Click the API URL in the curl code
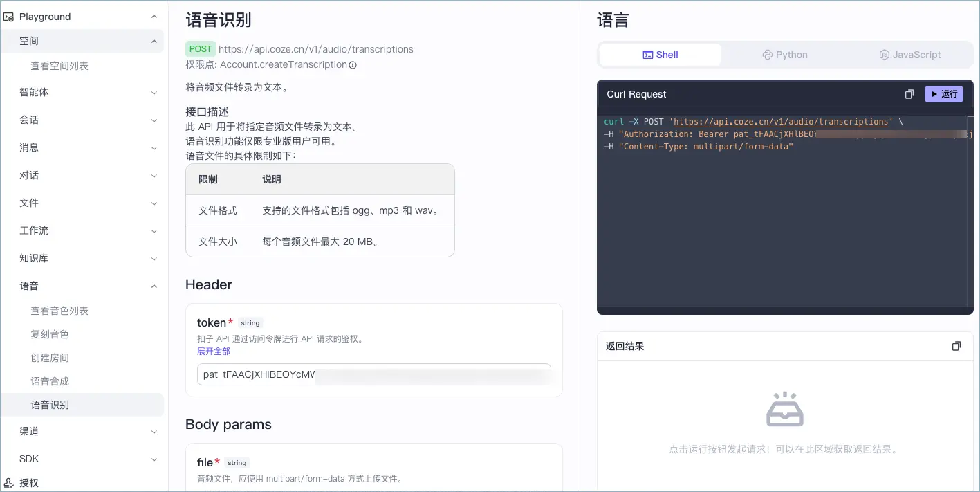The width and height of the screenshot is (980, 492). [x=781, y=122]
